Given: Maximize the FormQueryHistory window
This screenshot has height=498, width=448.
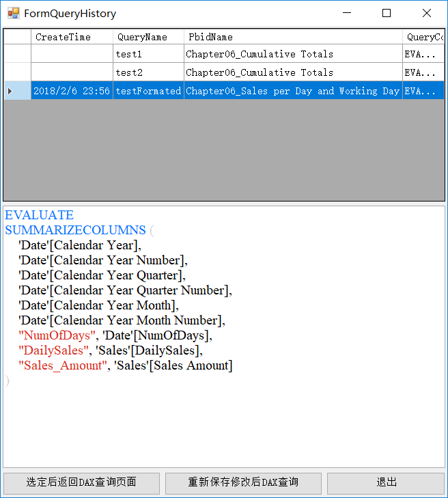Looking at the screenshot, I should [x=387, y=13].
